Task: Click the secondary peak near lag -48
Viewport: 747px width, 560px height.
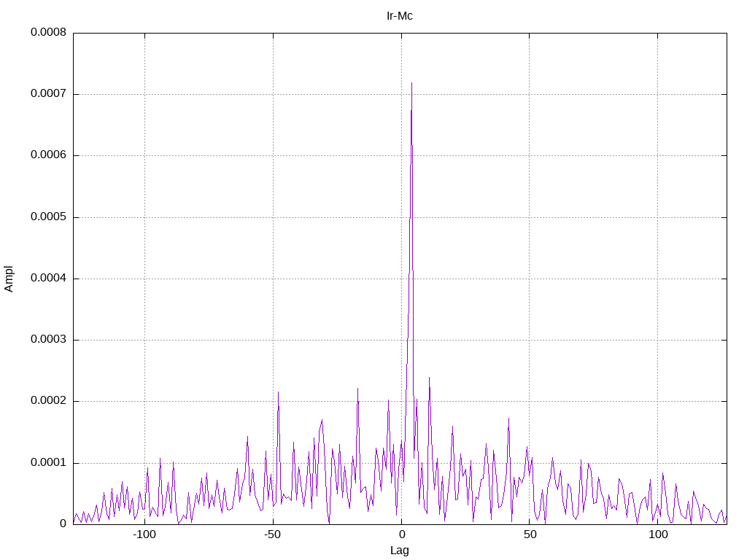Action: tap(278, 392)
